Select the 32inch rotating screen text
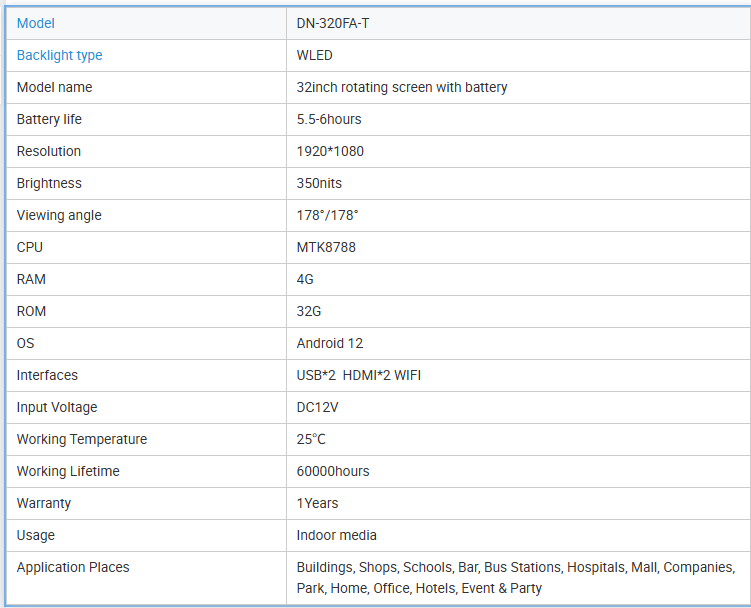The height and width of the screenshot is (608, 751). [x=402, y=87]
